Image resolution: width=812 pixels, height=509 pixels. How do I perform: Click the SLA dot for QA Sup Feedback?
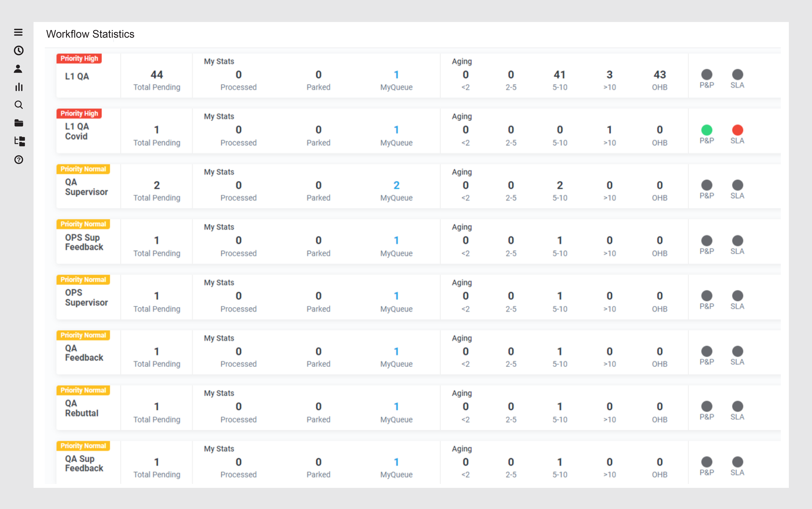738,462
